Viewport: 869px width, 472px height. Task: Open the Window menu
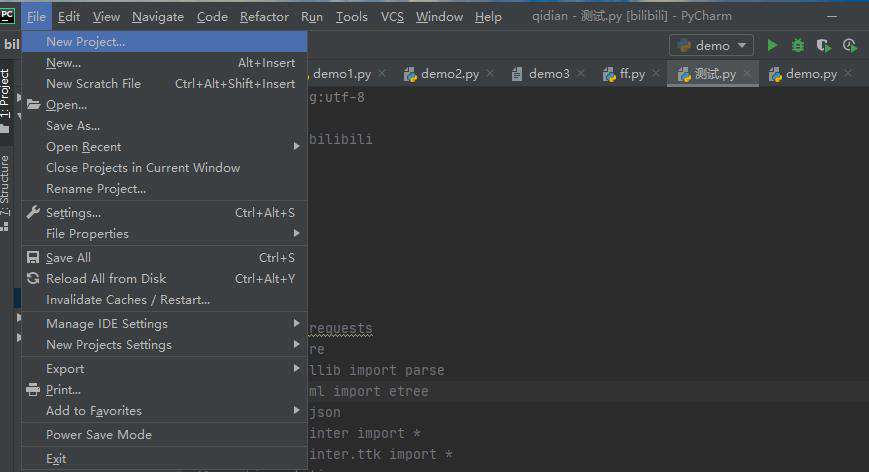439,17
